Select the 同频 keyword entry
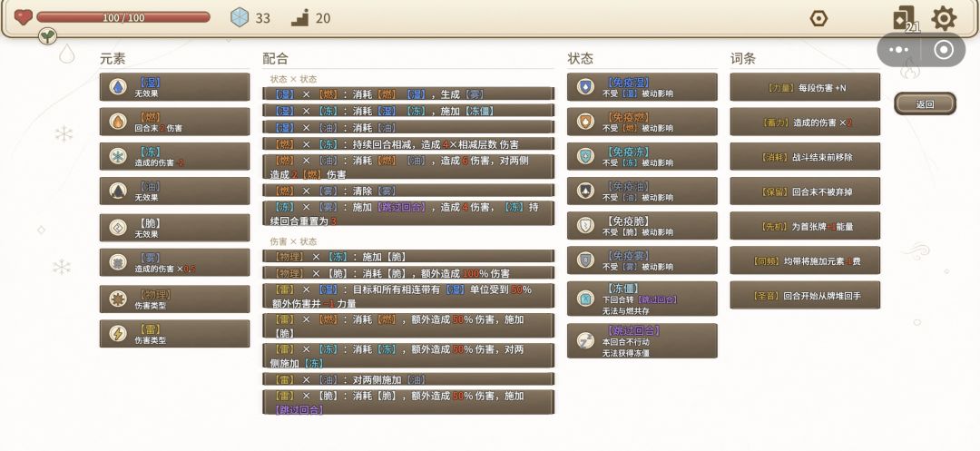Screen dimensions: 980x451 tap(805, 260)
